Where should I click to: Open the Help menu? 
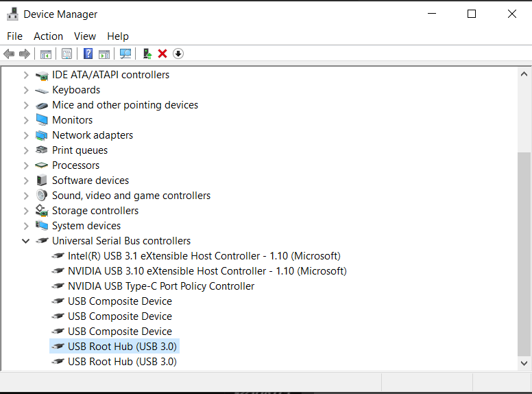click(118, 36)
